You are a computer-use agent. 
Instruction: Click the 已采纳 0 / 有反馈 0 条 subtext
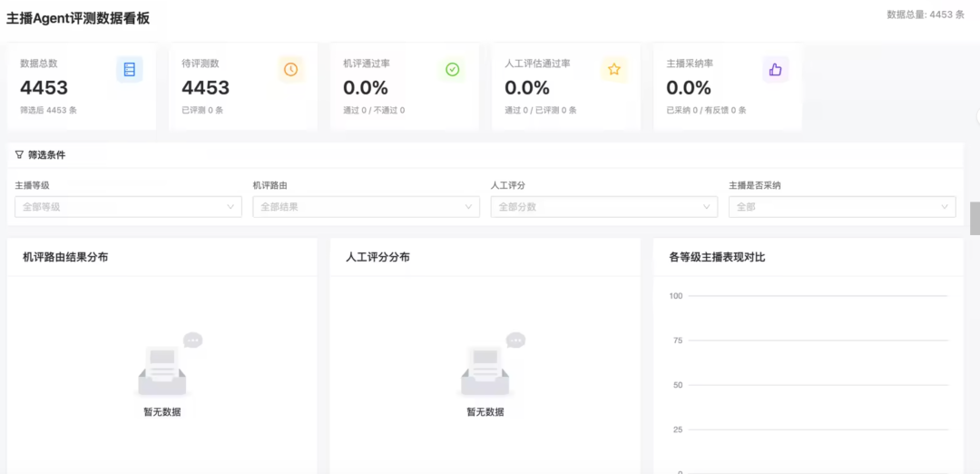coord(706,110)
